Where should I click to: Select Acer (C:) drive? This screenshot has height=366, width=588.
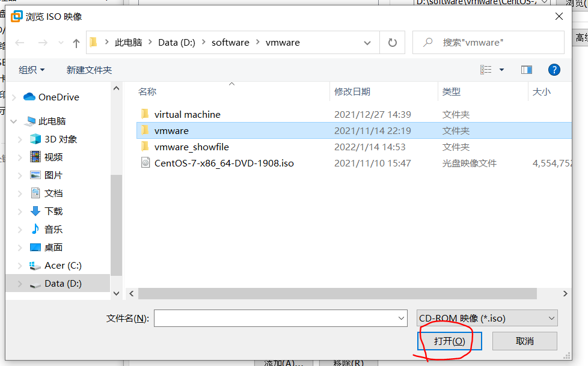(x=63, y=266)
